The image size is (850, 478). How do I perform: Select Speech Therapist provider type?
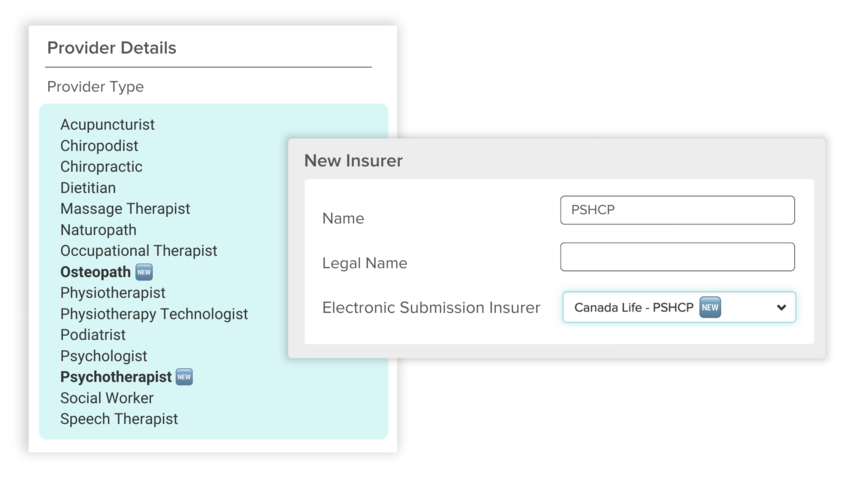point(119,419)
